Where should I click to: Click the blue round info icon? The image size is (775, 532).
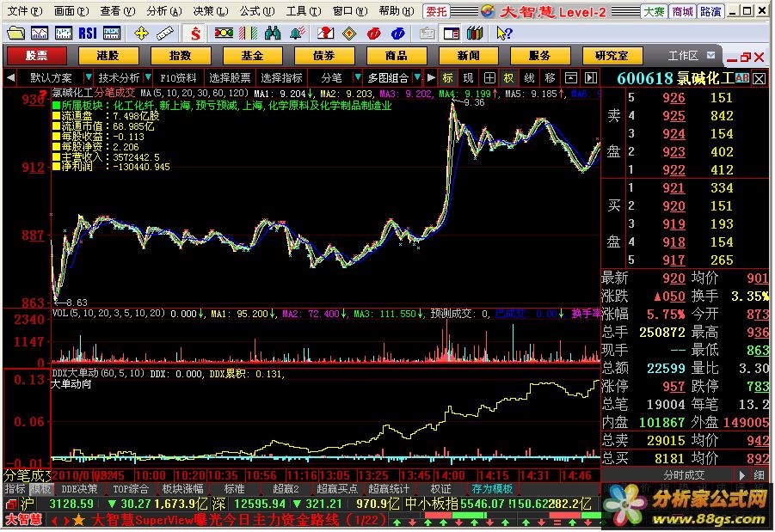point(398,34)
